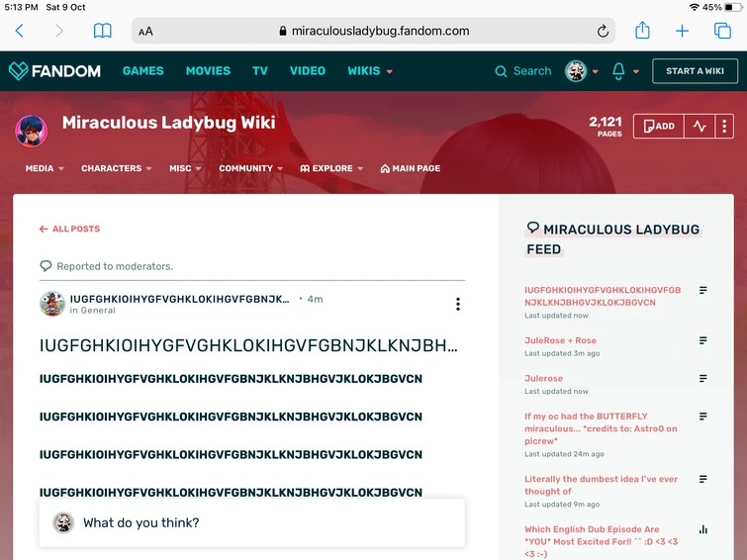Expand the EXPLORE menu
The width and height of the screenshot is (747, 560).
coord(331,168)
